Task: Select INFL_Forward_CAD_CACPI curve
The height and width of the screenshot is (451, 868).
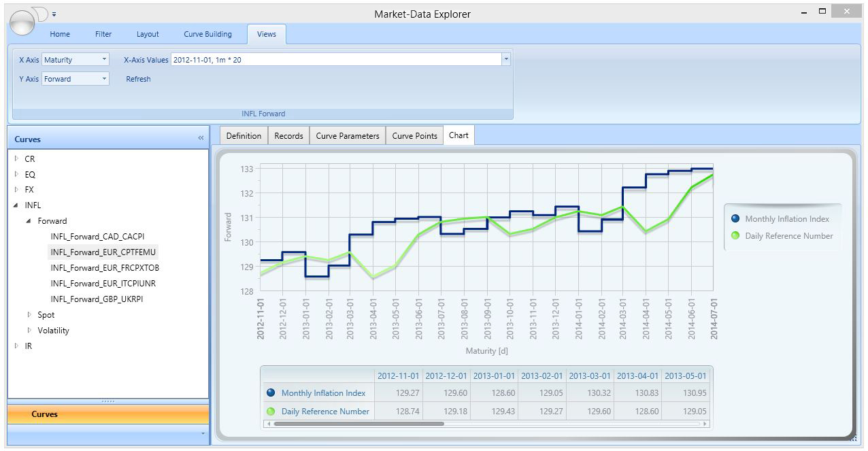Action: [x=97, y=237]
